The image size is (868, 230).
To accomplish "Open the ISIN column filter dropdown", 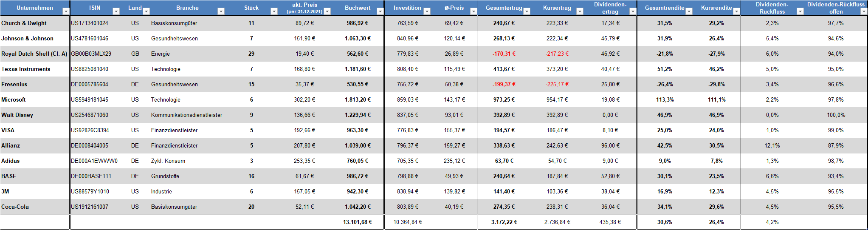I will pyautogui.click(x=116, y=11).
